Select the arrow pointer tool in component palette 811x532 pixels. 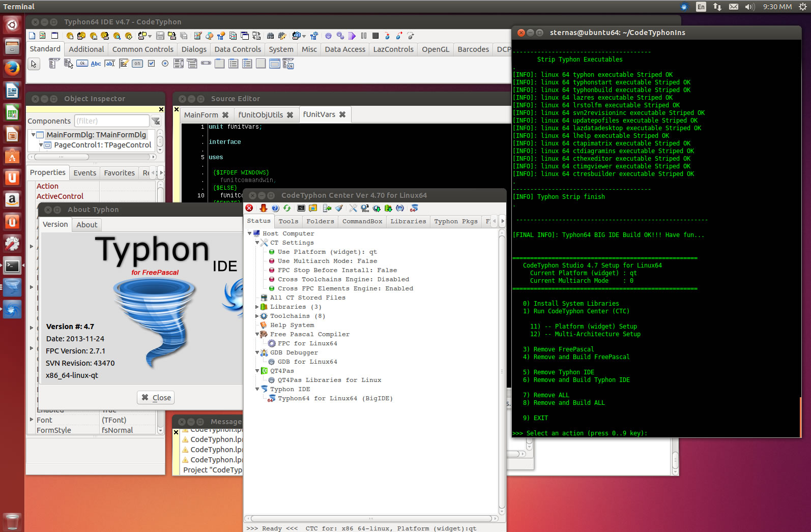34,64
